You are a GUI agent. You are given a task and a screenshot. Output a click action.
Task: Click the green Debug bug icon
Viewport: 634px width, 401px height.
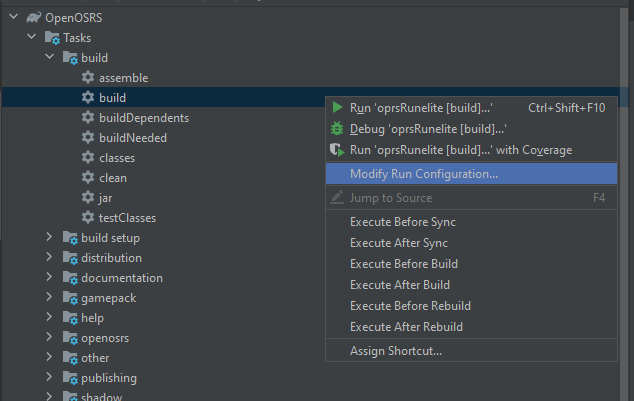coord(337,129)
